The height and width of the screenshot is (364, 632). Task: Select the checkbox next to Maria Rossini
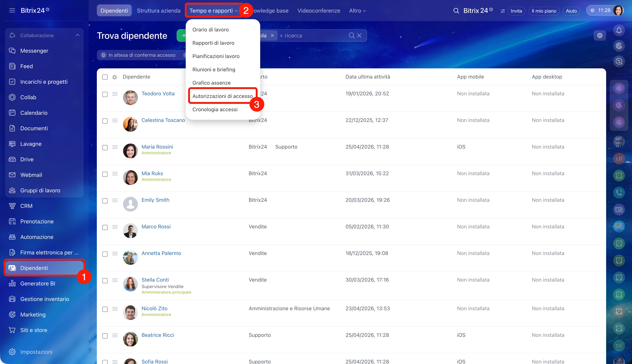click(105, 147)
